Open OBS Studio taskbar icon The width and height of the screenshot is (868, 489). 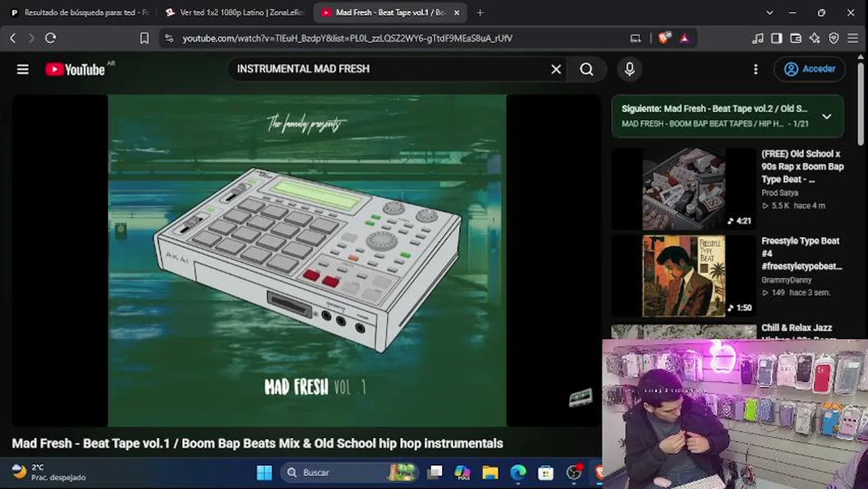pos(575,472)
